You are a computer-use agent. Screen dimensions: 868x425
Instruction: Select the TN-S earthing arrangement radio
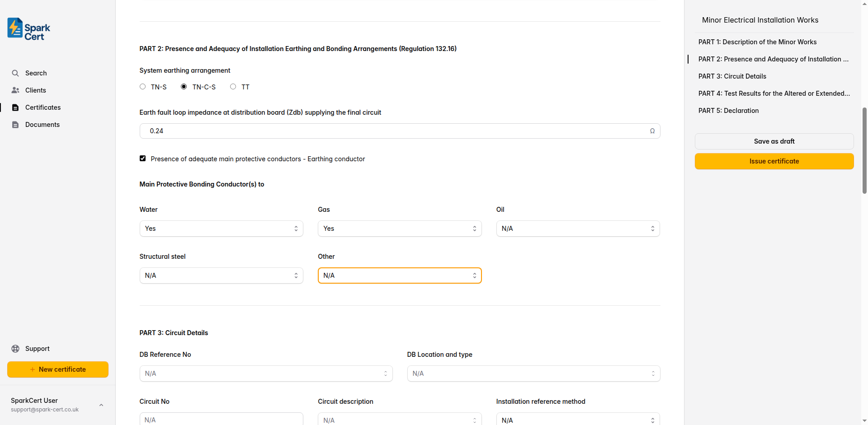click(x=142, y=86)
